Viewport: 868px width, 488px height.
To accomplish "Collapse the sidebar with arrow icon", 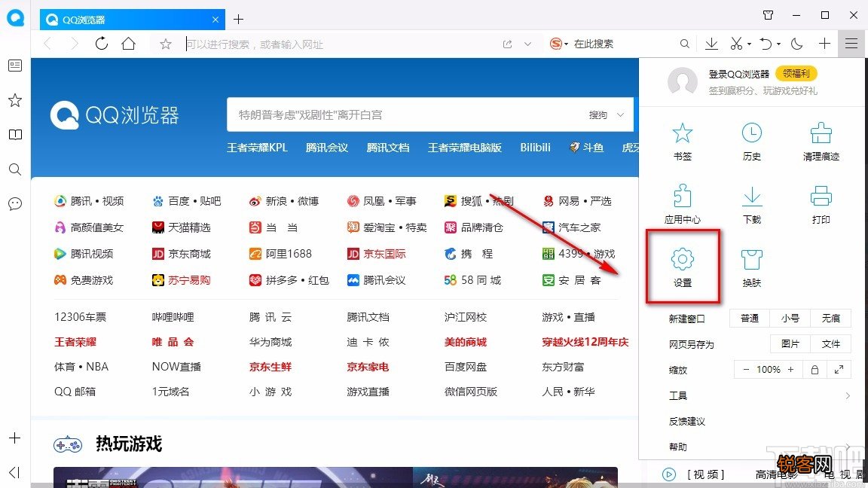I will click(x=15, y=472).
